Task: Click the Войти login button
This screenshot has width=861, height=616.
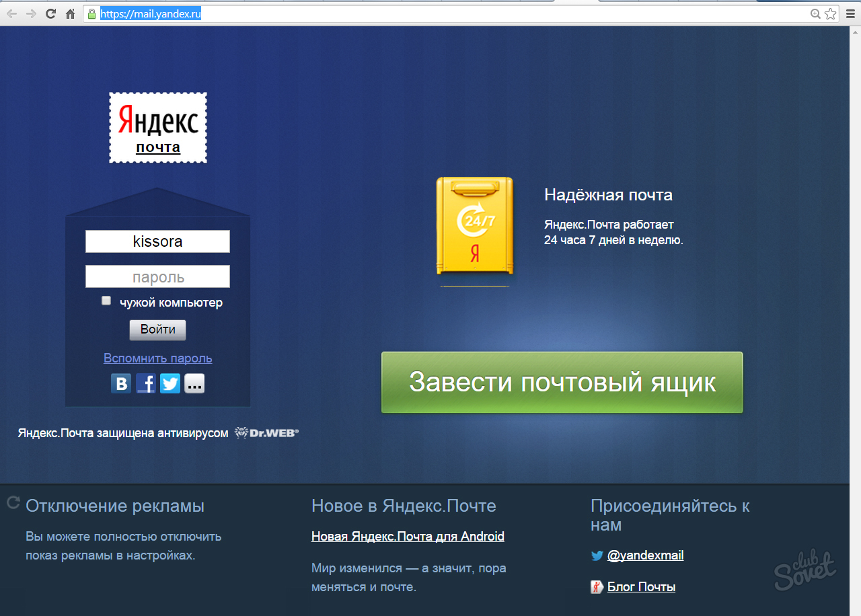Action: (157, 330)
